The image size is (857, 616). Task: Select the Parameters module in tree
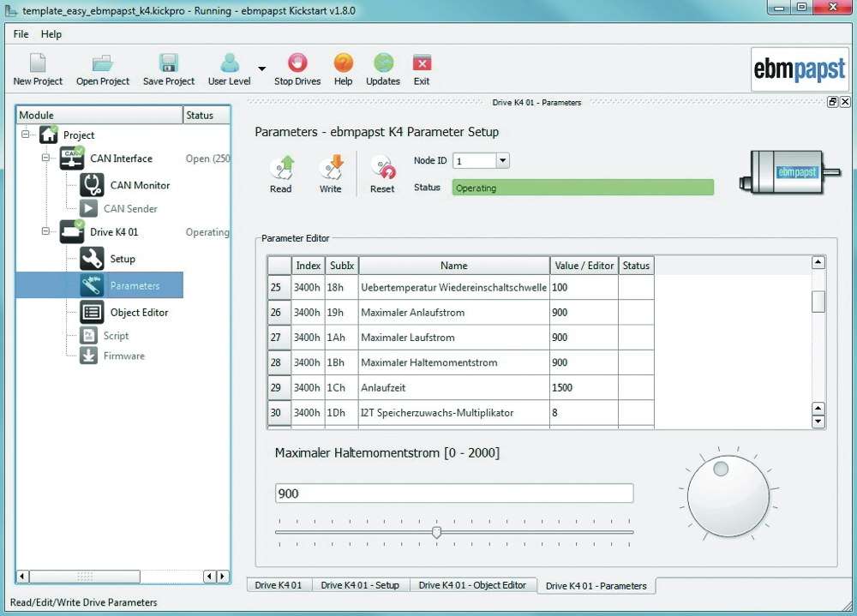click(99, 285)
